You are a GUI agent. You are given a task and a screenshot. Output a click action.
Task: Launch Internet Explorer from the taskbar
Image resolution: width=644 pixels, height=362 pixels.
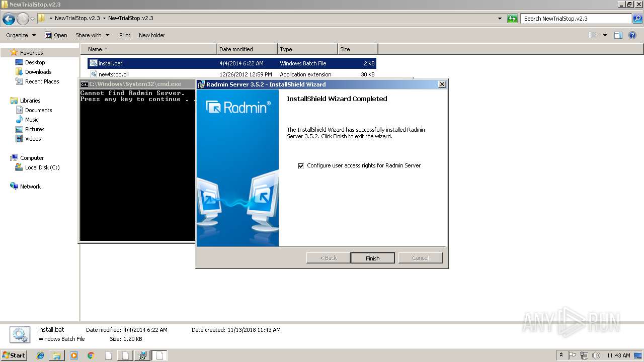[40, 355]
